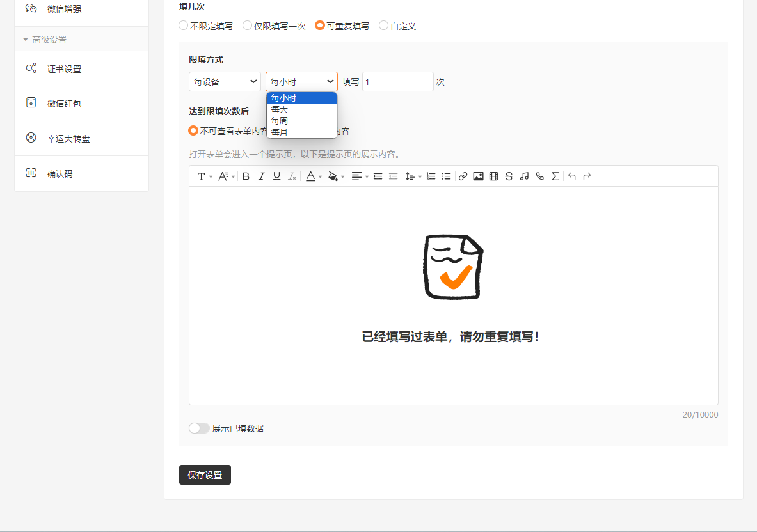Open 幸运大转盘 in the sidebar
The width and height of the screenshot is (757, 532).
click(x=82, y=138)
